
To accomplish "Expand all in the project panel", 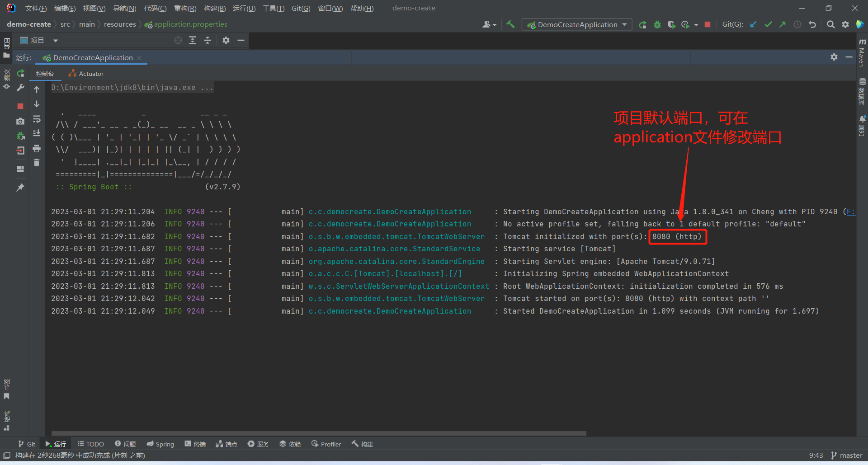I will click(x=193, y=41).
